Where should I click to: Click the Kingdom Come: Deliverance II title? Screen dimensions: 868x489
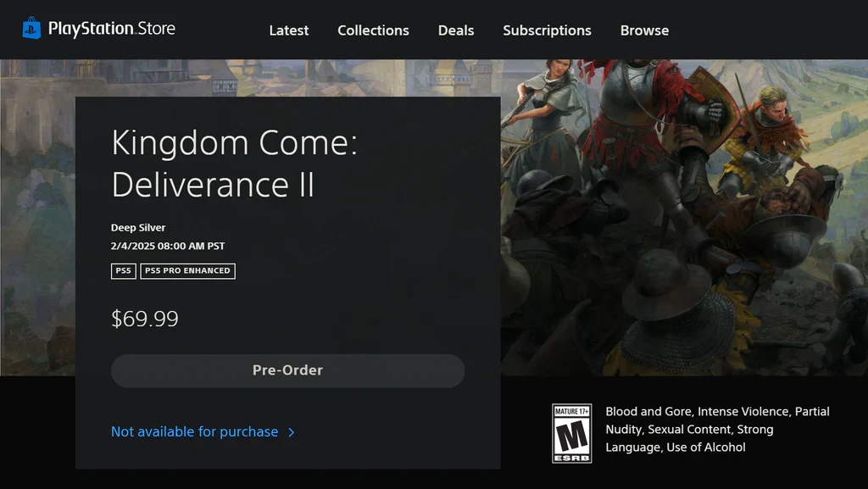(x=234, y=164)
